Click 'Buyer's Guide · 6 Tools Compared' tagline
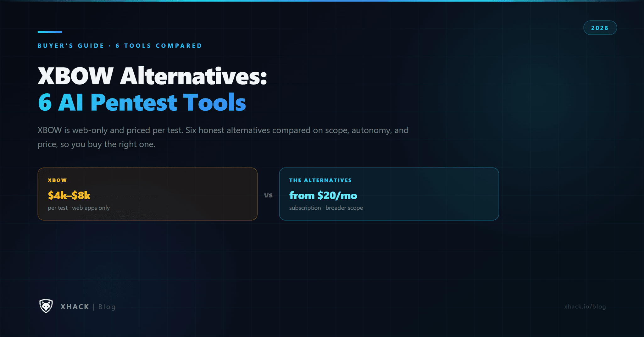The width and height of the screenshot is (644, 337). [x=120, y=46]
